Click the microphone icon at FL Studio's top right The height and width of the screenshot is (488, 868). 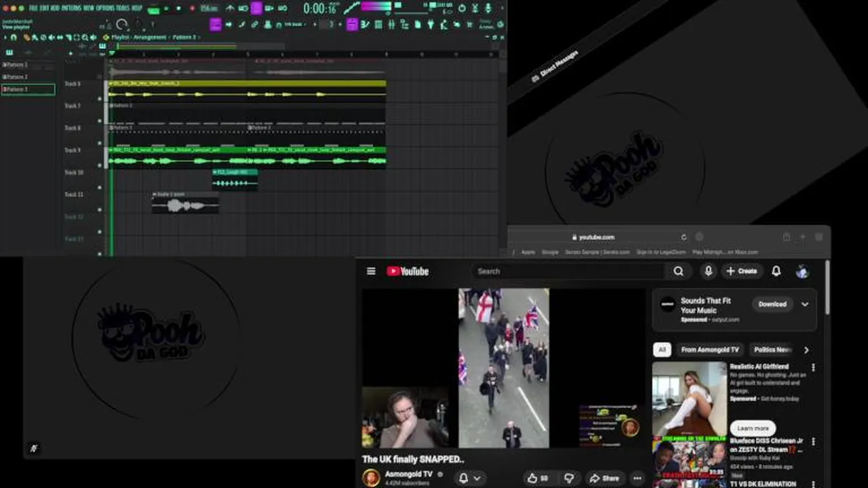488,9
